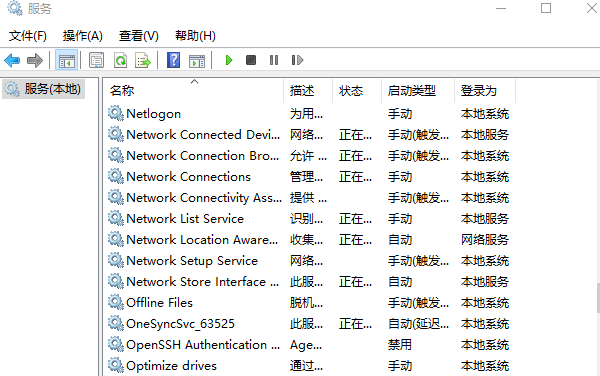Screen dimensions: 600x376
Task: Sort by the 名称 column header
Action: point(194,91)
